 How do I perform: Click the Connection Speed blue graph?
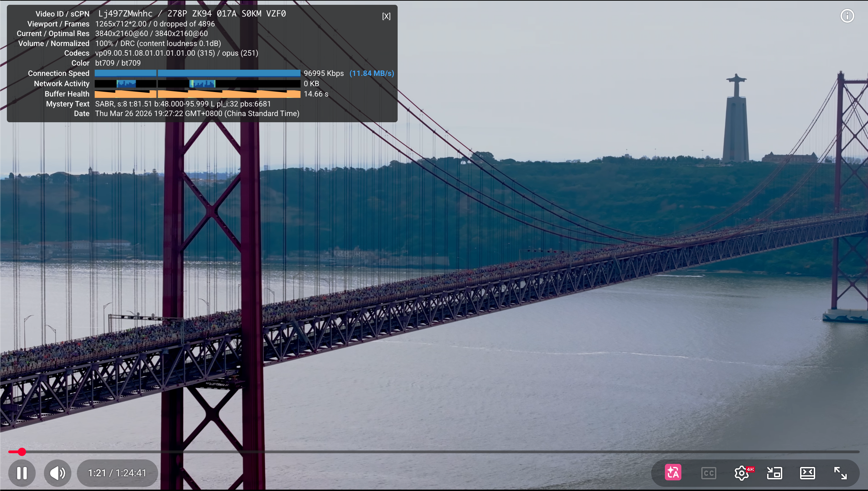pyautogui.click(x=197, y=73)
